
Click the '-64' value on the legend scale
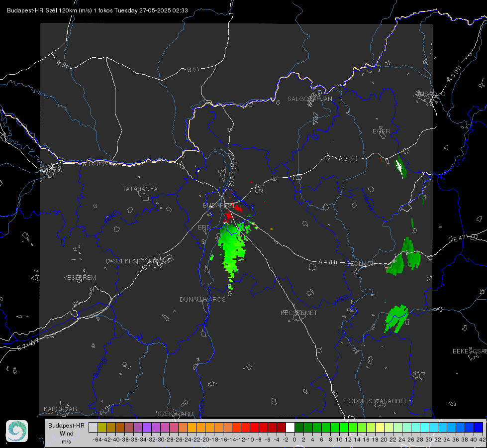[x=97, y=440]
